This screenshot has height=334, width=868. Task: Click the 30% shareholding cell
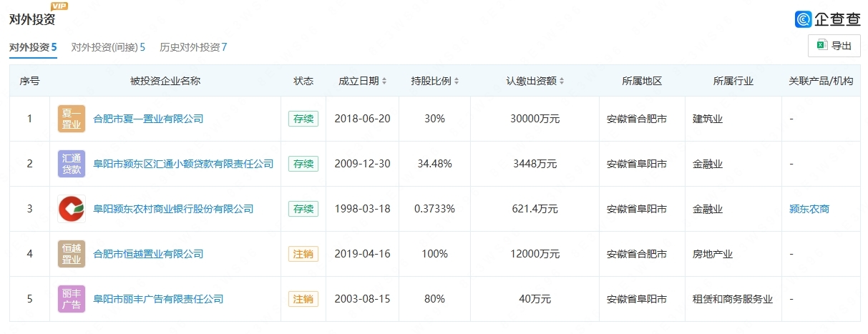(435, 119)
